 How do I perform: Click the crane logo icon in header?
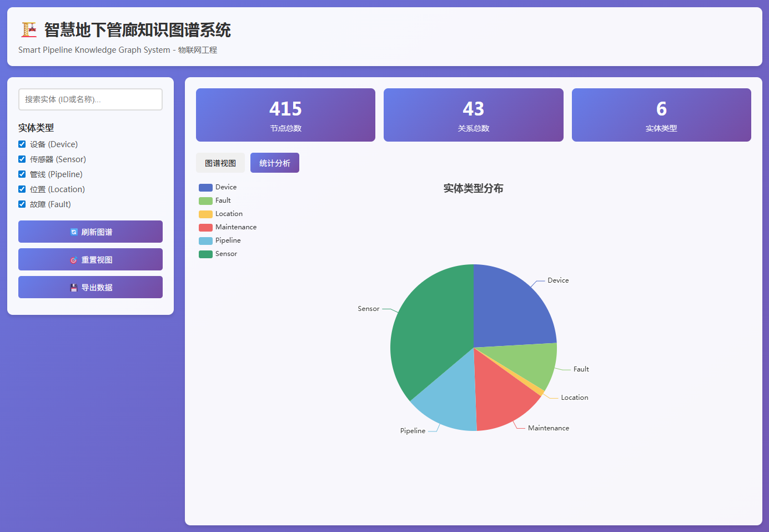tap(29, 29)
